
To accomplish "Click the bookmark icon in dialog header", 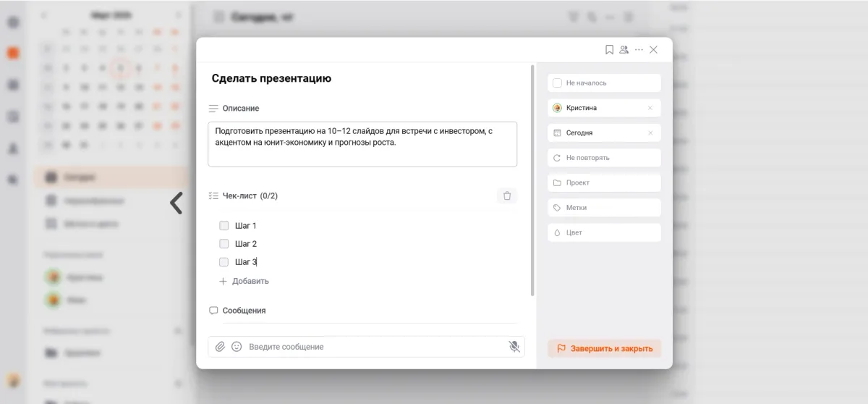I will pyautogui.click(x=609, y=50).
